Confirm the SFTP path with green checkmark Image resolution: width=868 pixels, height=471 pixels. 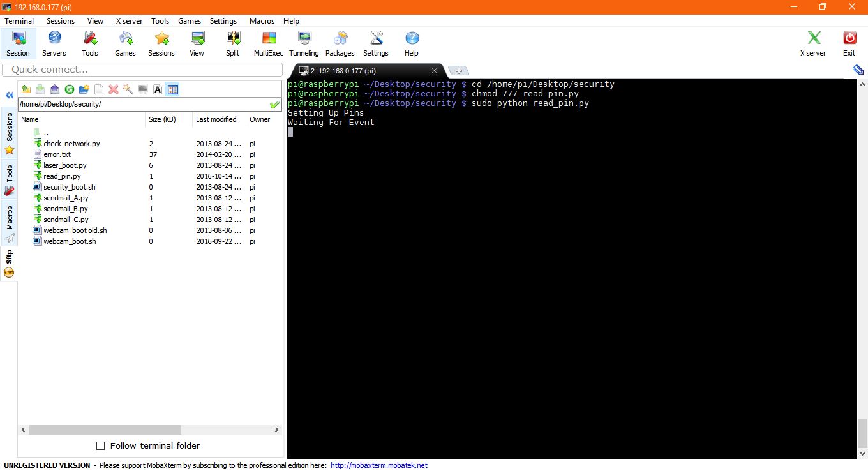coord(275,104)
